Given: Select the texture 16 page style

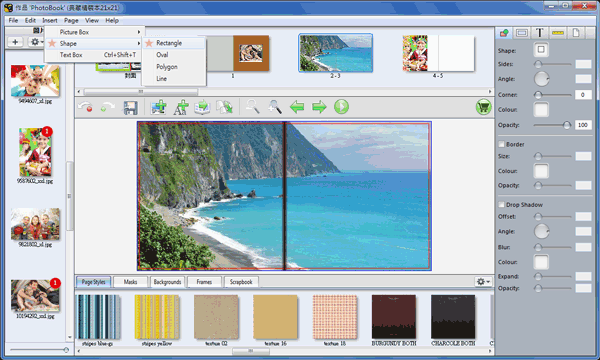Looking at the screenshot, I should click(276, 317).
